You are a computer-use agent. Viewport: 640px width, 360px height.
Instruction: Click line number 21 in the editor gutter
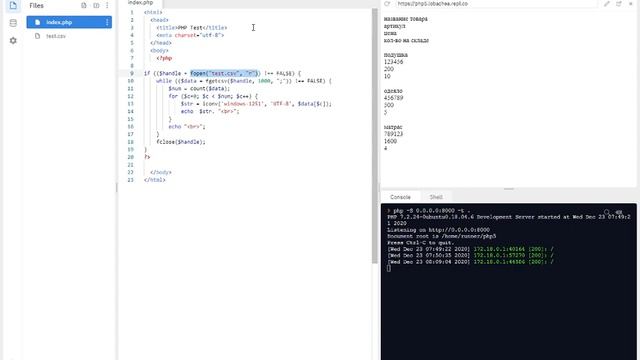131,164
